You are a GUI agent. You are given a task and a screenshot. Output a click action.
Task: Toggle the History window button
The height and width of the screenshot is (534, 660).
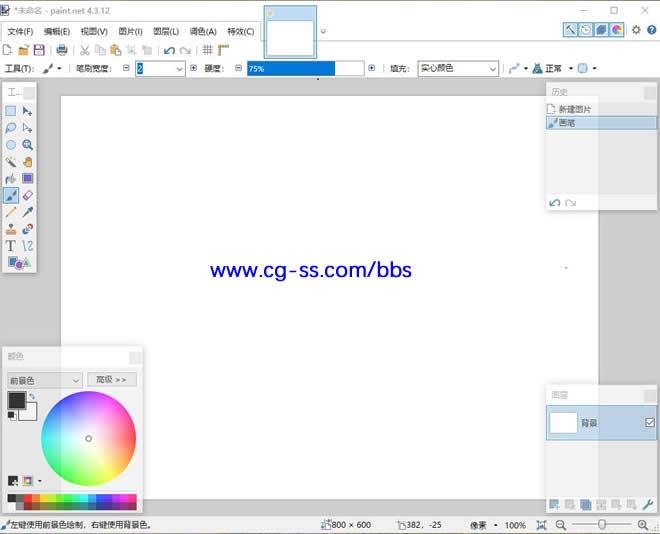[585, 30]
